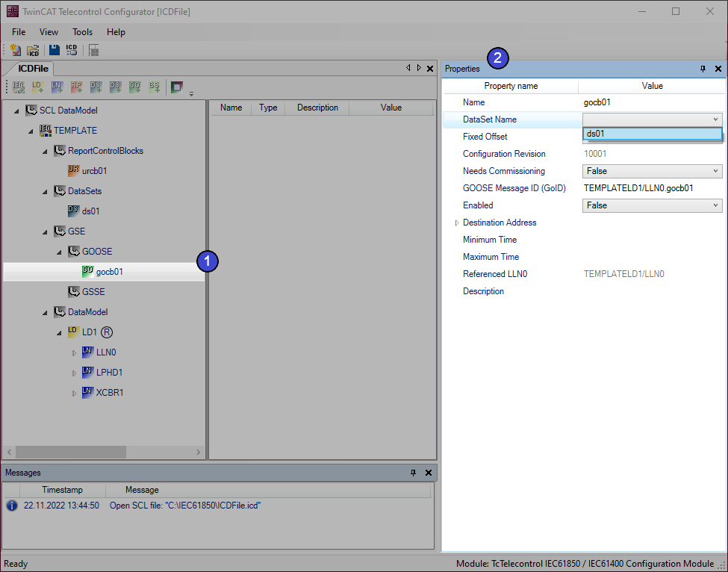Select the GSSE tree item
Viewport: 728px width, 572px height.
93,291
